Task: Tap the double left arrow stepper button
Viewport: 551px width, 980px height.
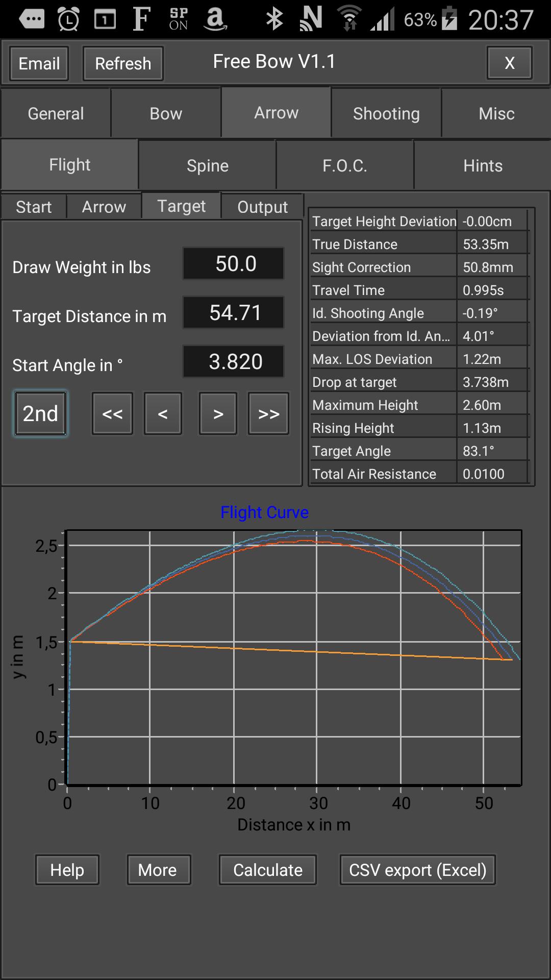Action: click(112, 413)
